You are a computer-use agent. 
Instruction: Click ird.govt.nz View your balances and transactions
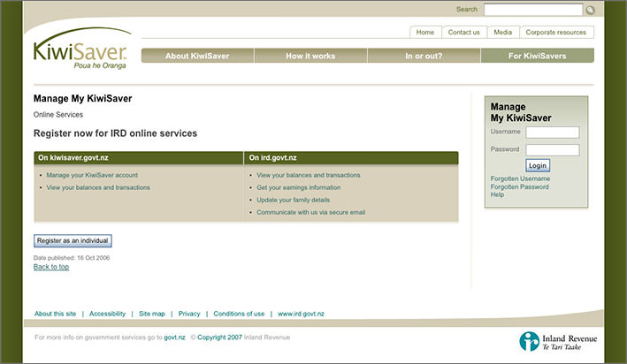pyautogui.click(x=309, y=175)
